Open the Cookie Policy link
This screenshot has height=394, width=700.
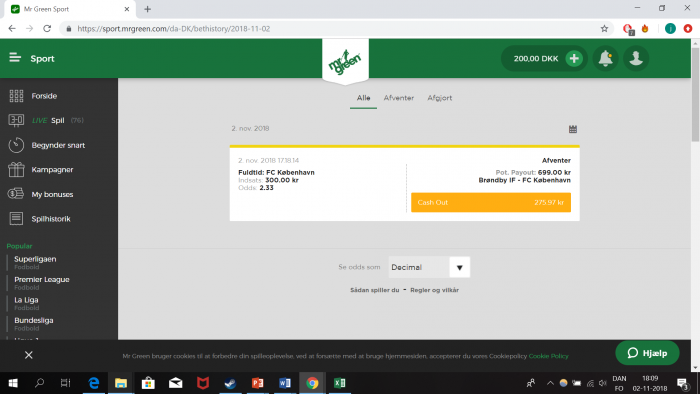click(548, 356)
